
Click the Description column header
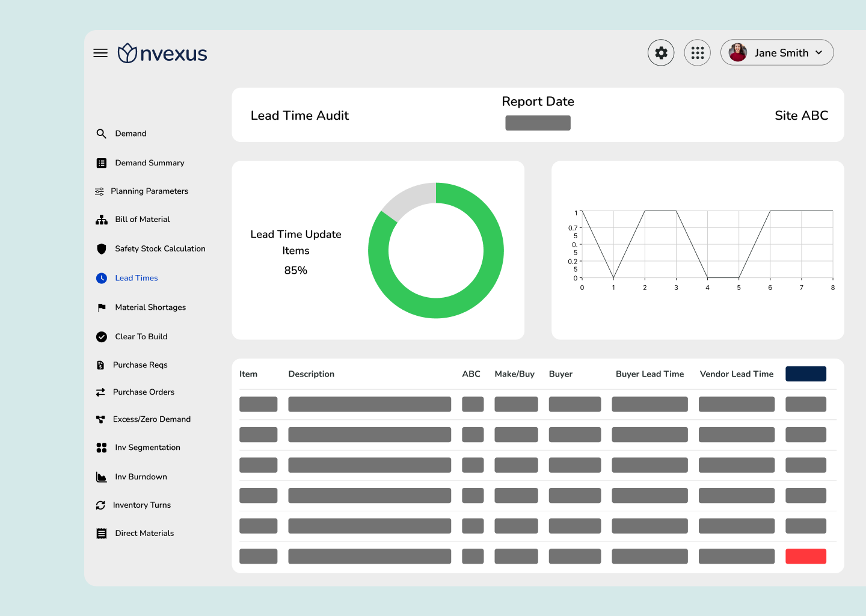(x=311, y=374)
